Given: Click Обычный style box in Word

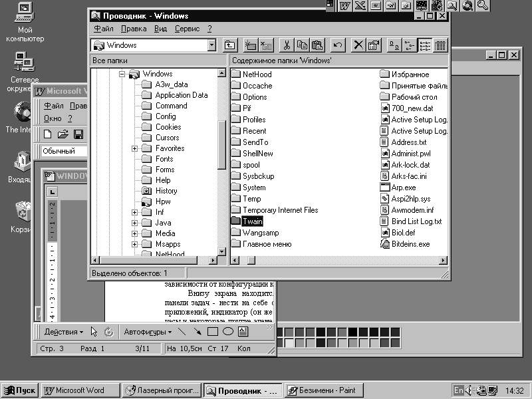Looking at the screenshot, I should coord(64,151).
